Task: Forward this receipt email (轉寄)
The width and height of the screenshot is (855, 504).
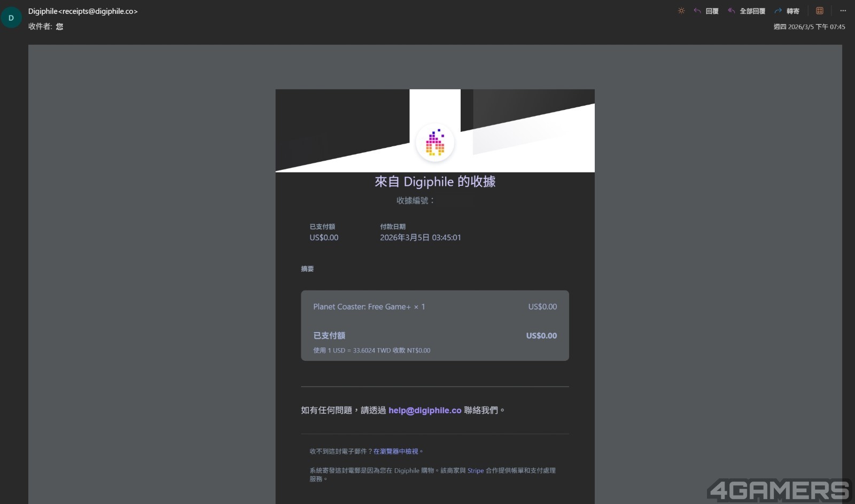Action: coord(787,11)
